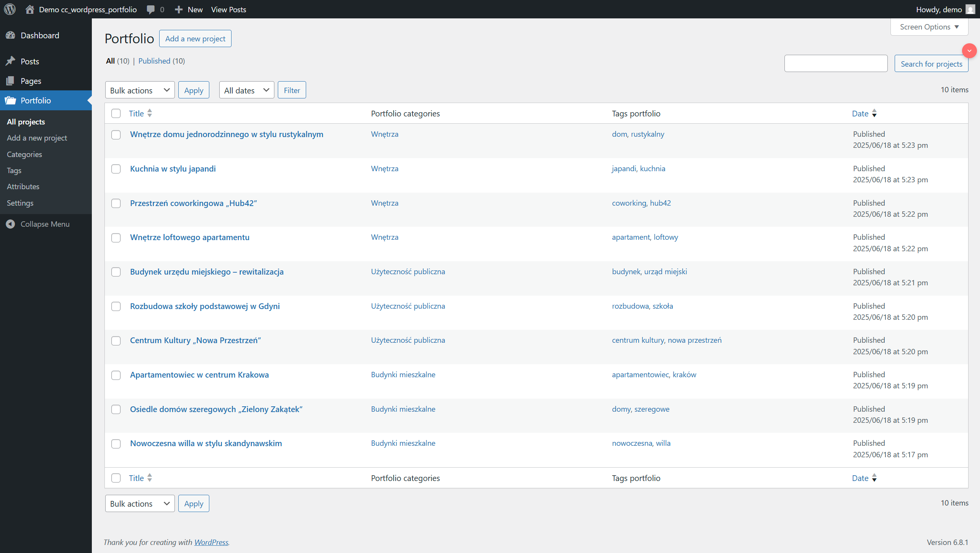Switch to the Published posts filter tab
The width and height of the screenshot is (980, 553).
tap(155, 61)
